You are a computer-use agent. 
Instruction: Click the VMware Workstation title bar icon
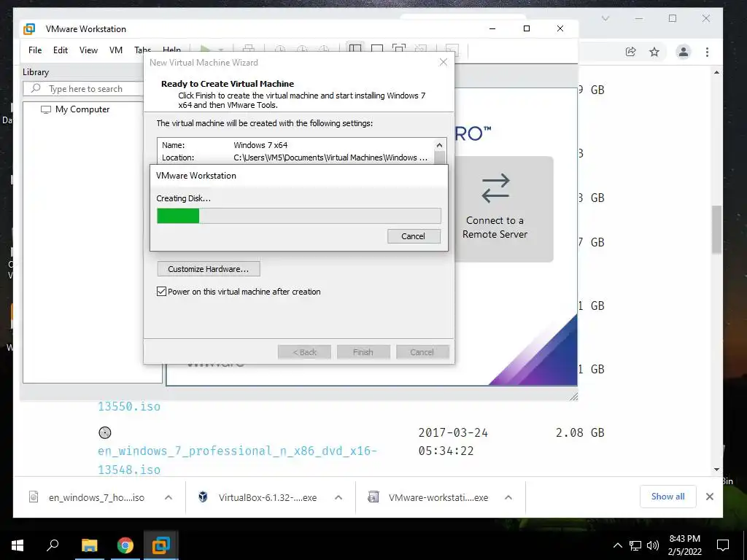click(29, 29)
